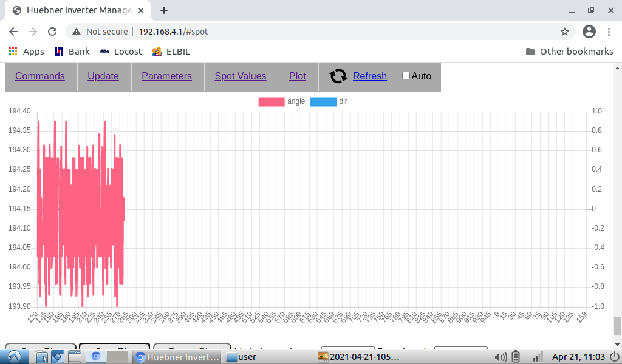The width and height of the screenshot is (622, 364).
Task: Click the address bar URL field
Action: pos(304,32)
